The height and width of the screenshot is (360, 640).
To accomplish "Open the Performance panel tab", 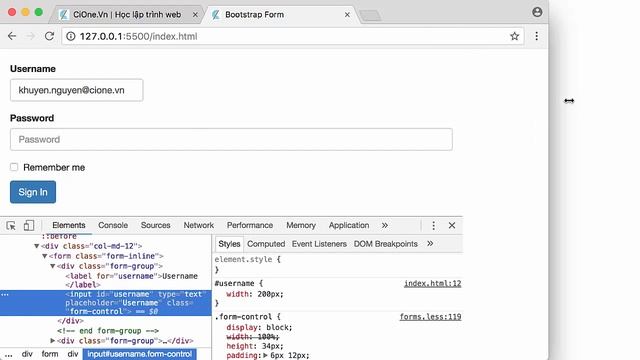I will pos(250,225).
